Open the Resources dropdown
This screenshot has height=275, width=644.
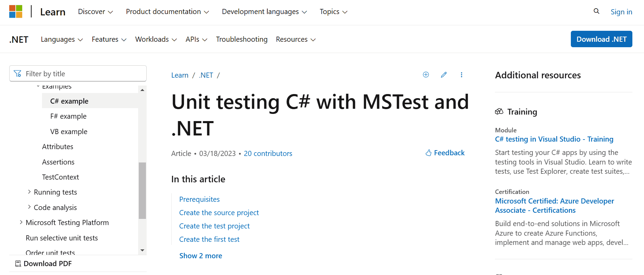296,39
